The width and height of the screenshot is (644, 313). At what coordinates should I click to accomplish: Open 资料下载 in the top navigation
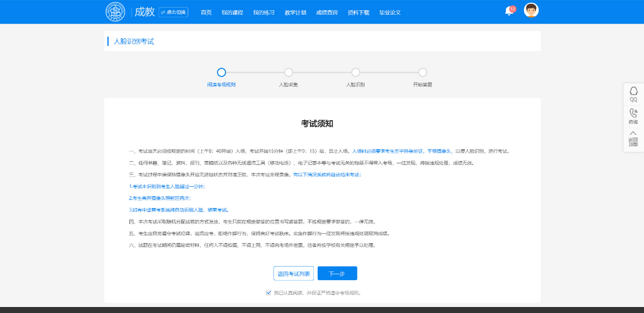359,13
